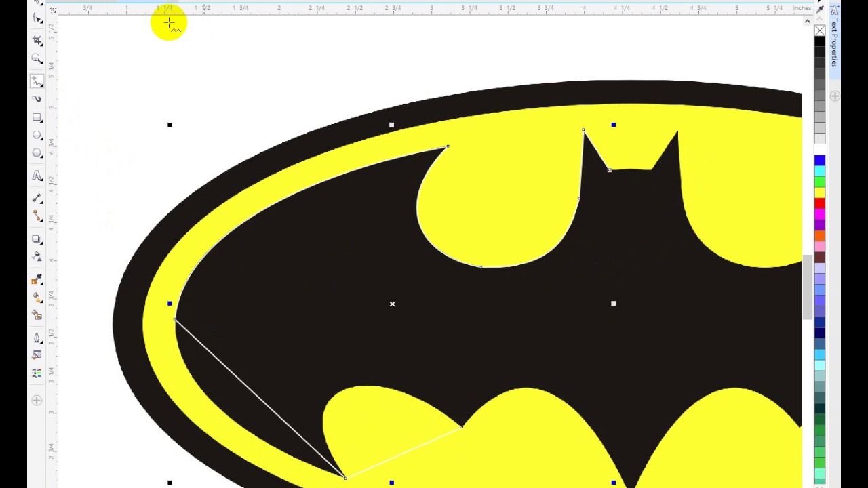Click the toolbox customize plus button
This screenshot has height=488, width=868.
coord(37,401)
